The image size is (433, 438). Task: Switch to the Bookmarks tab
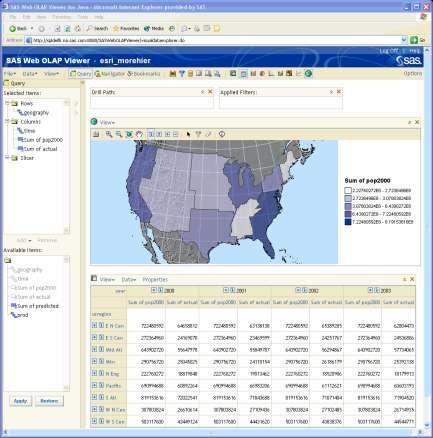click(144, 74)
